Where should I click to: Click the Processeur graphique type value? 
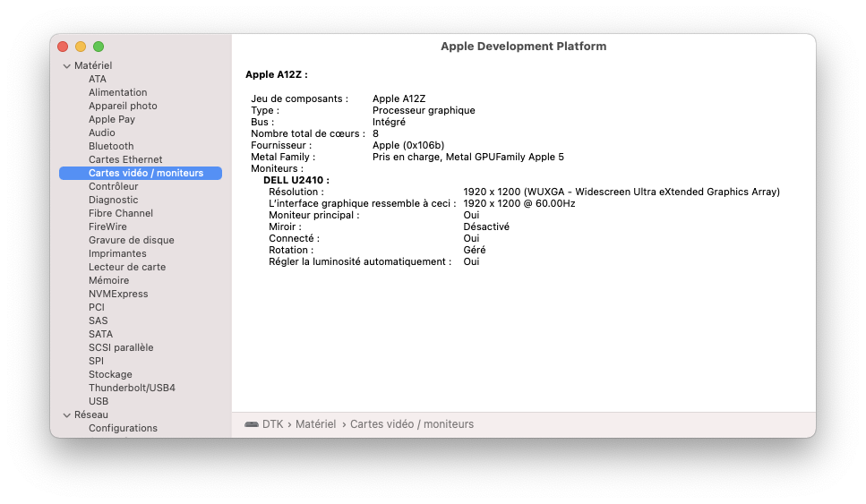pyautogui.click(x=424, y=110)
